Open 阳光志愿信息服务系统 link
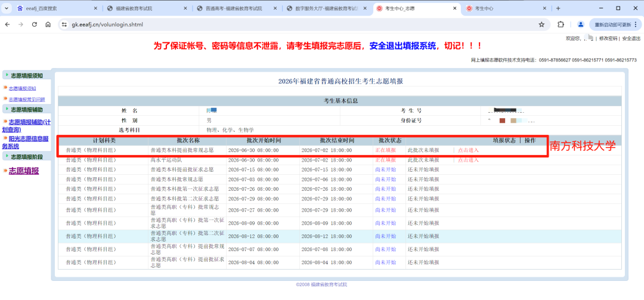The height and width of the screenshot is (300, 644). pyautogui.click(x=27, y=142)
